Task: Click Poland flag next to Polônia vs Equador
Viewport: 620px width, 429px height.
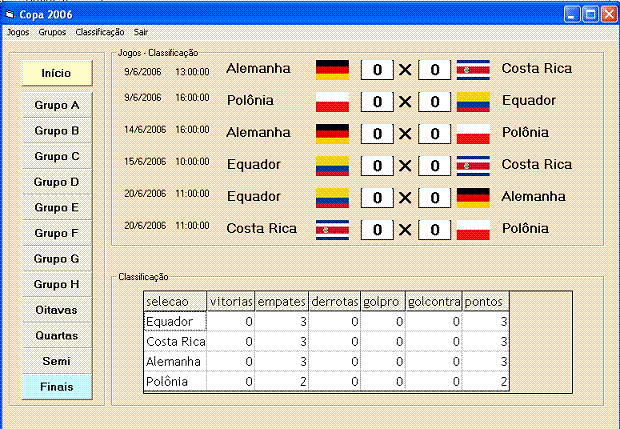Action: [x=332, y=101]
